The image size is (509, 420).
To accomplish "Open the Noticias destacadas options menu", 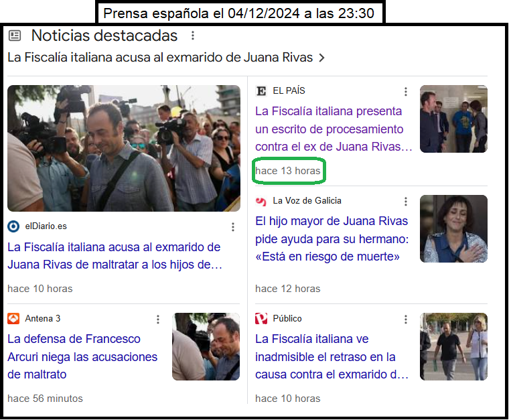I will point(193,36).
